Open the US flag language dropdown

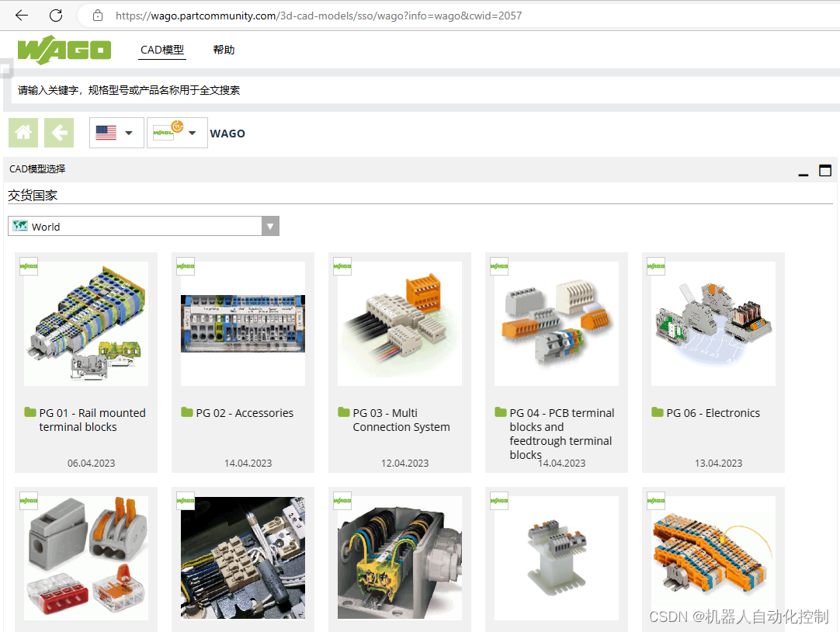click(x=116, y=133)
